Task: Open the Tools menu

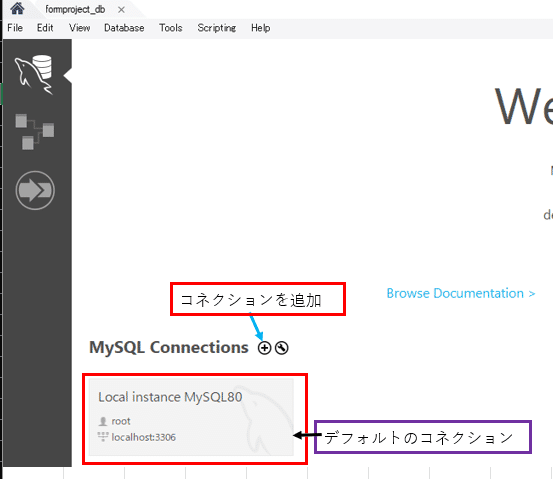Action: [170, 28]
